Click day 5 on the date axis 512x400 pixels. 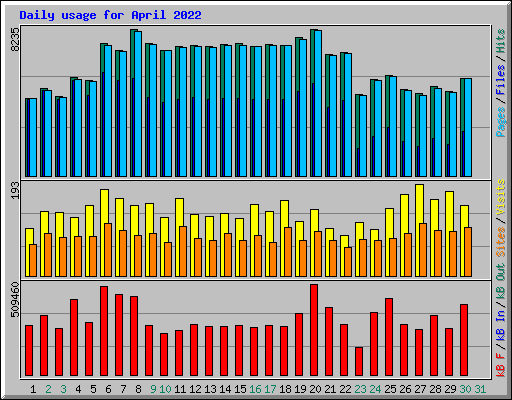pos(93,389)
